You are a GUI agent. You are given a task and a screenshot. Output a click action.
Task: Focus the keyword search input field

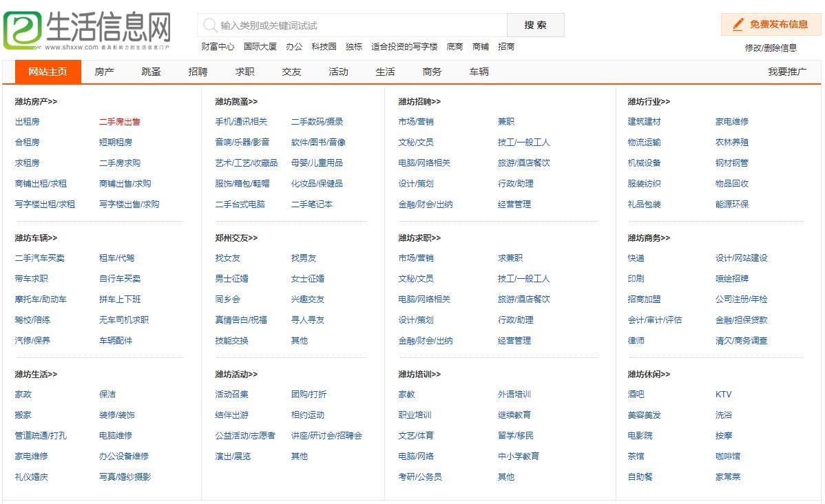pos(352,25)
